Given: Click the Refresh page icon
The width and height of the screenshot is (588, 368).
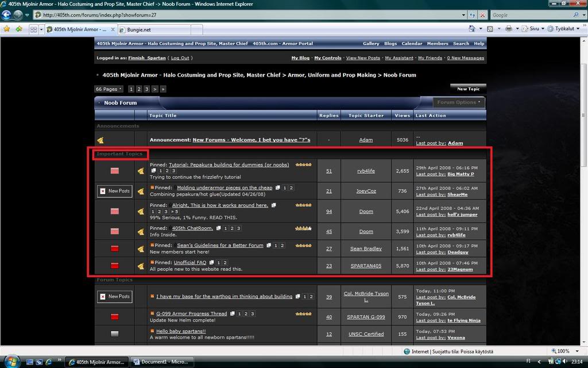Looking at the screenshot, I should (x=473, y=15).
